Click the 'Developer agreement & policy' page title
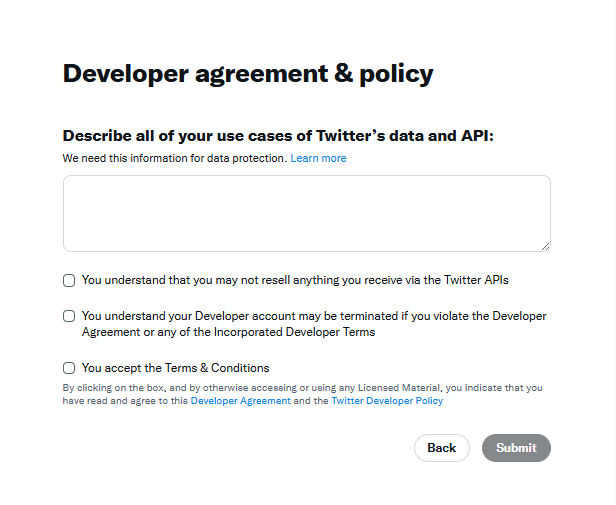 [x=248, y=73]
